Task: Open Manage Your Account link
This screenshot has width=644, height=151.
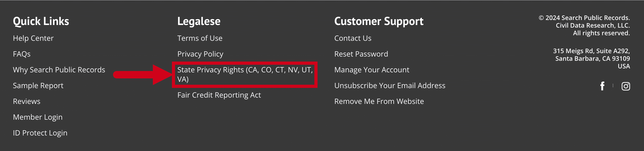Action: (x=372, y=70)
